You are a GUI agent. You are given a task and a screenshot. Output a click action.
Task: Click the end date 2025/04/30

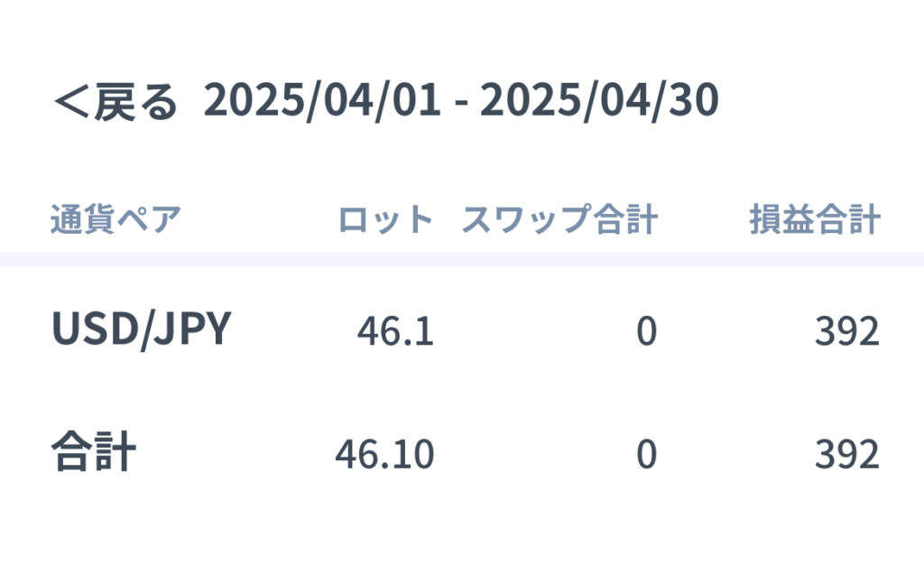pos(599,100)
